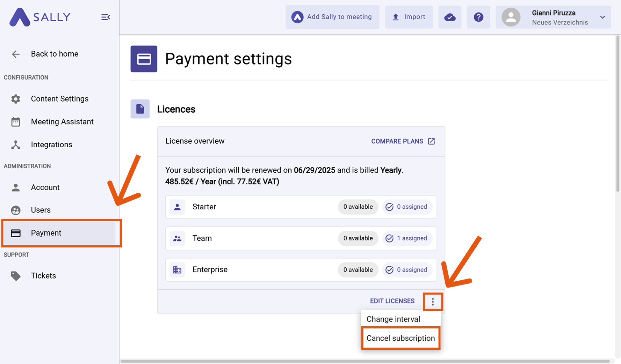
Task: Expand the Gianni Piruzza account dropdown
Action: (x=602, y=17)
